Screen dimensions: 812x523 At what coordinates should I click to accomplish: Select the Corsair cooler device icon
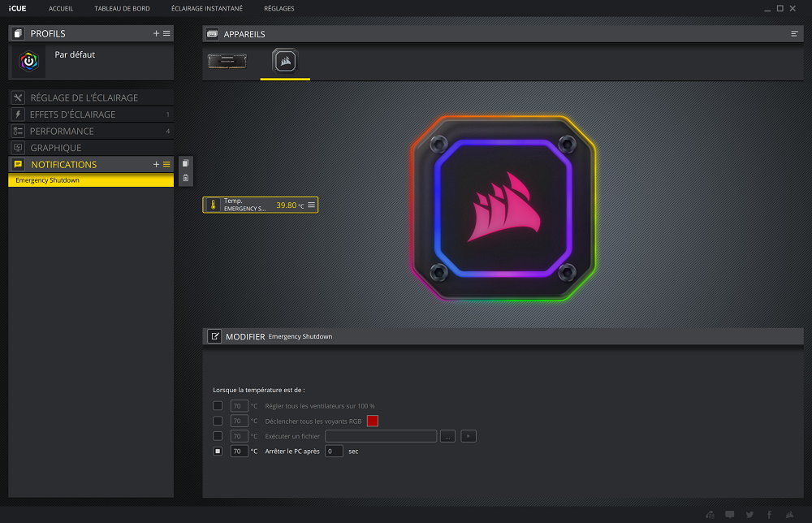[x=285, y=62]
